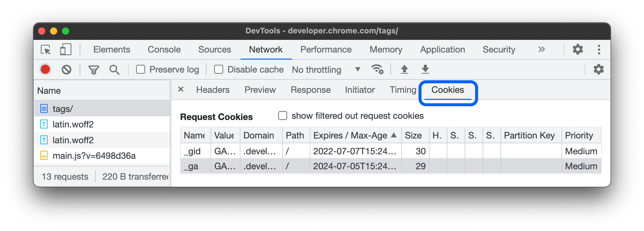Open the Application panel

pyautogui.click(x=442, y=50)
